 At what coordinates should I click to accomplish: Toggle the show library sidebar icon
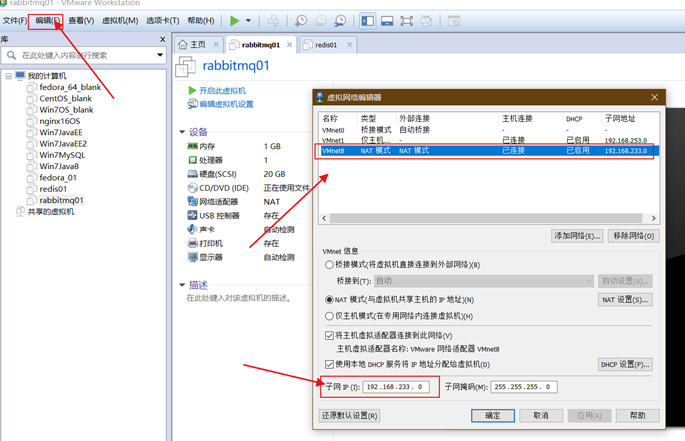coord(367,21)
